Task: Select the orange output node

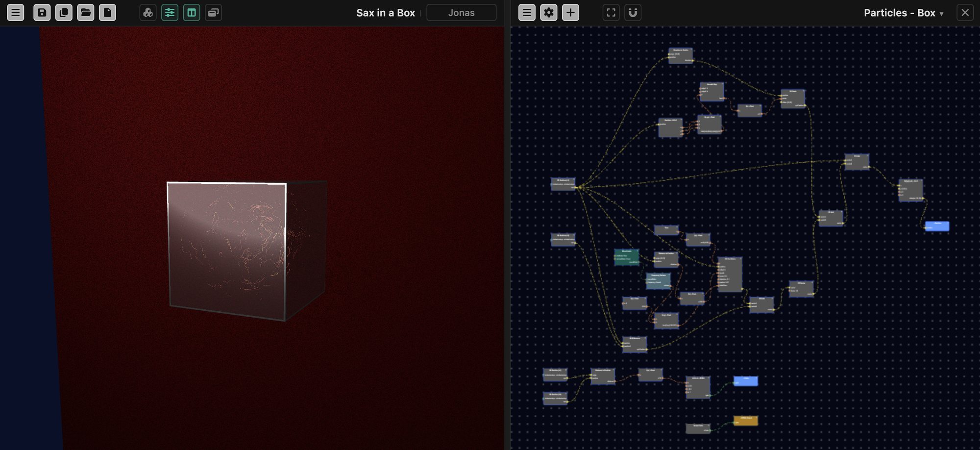Action: pyautogui.click(x=746, y=421)
